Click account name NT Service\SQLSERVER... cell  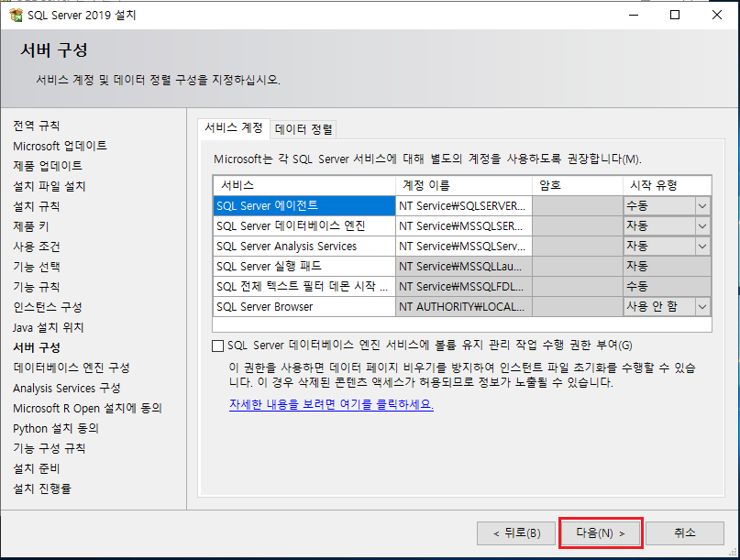(x=464, y=206)
